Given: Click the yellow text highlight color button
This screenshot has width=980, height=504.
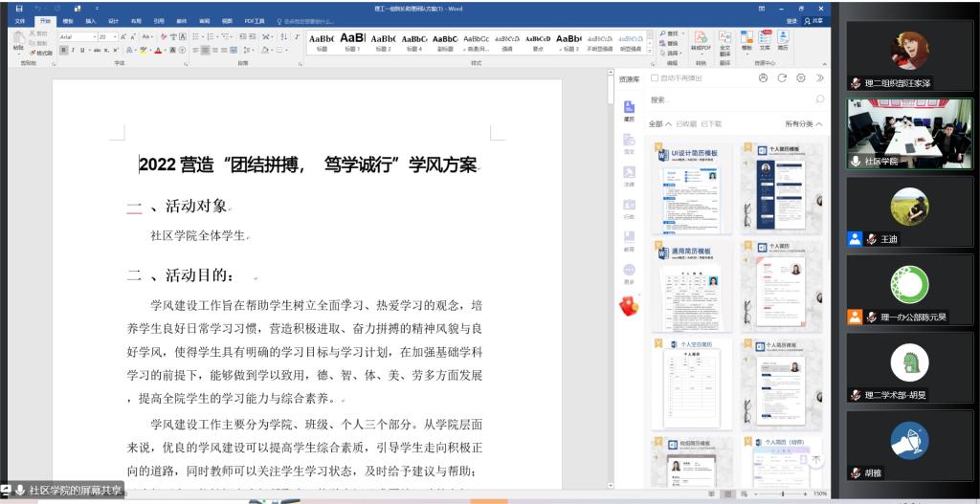Looking at the screenshot, I should (x=144, y=50).
